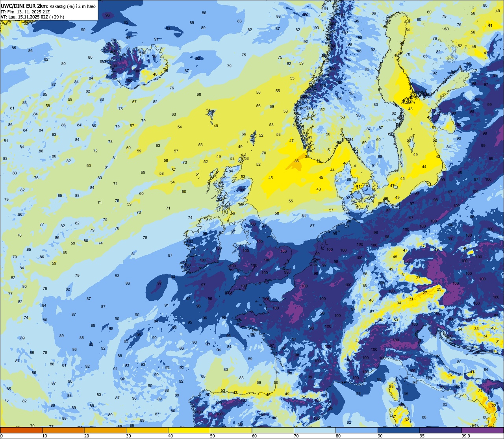Screen dimensions: 504x439
Task: Click the '95' legend scale label
Action: [x=422, y=436]
